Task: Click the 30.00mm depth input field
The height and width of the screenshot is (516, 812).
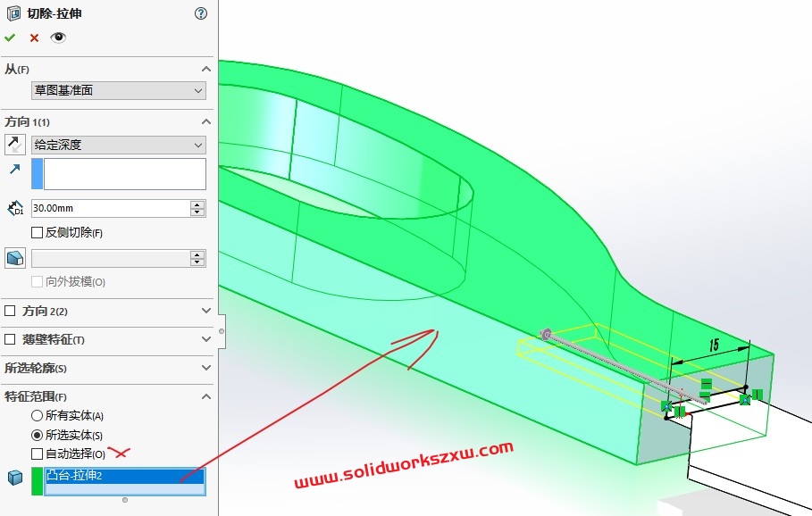Action: (109, 208)
